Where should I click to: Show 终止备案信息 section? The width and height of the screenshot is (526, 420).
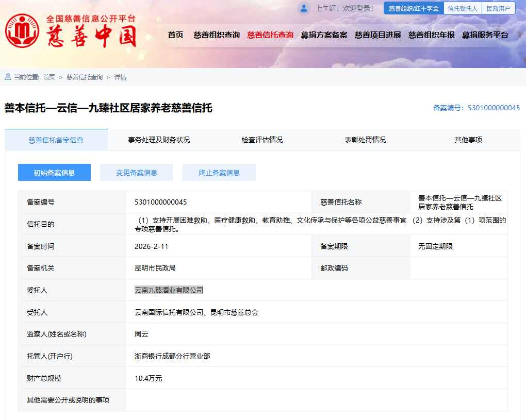(x=219, y=173)
